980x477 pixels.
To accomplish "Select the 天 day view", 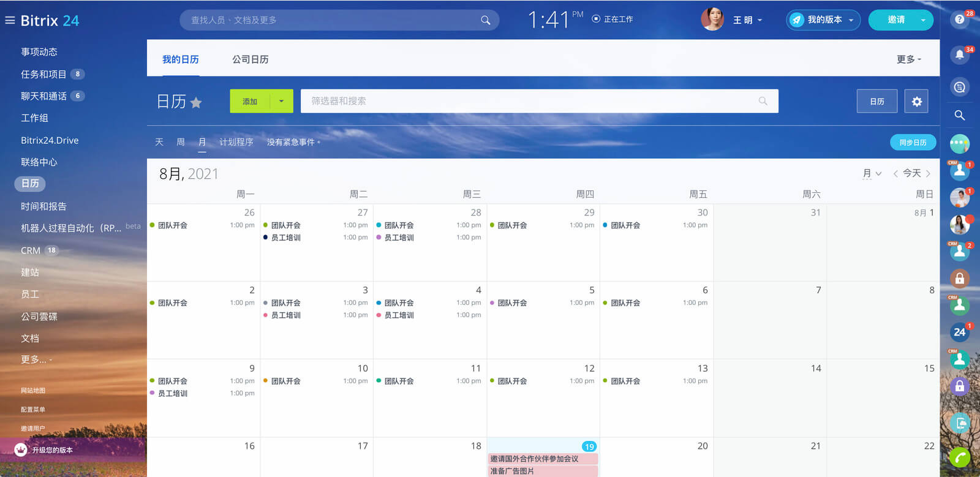I will pyautogui.click(x=159, y=142).
